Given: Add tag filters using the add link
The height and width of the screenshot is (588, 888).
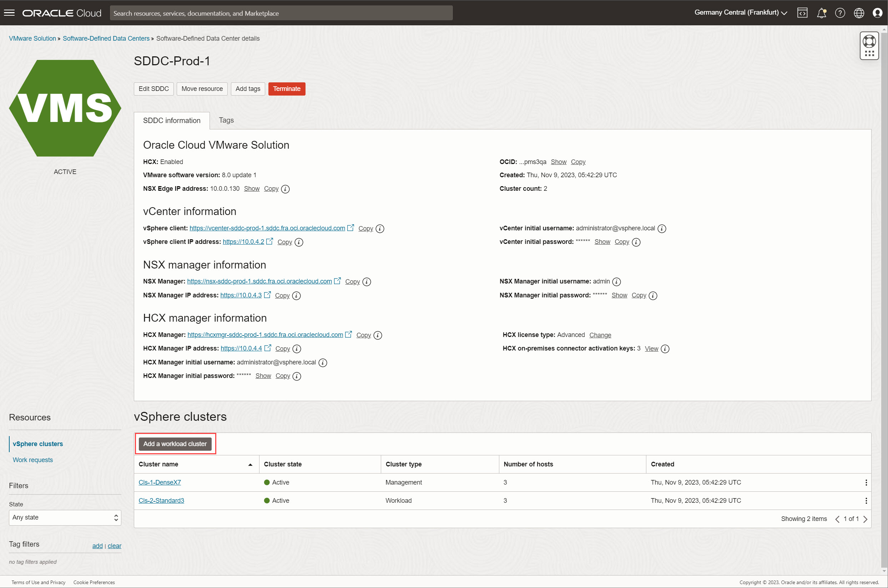Looking at the screenshot, I should pyautogui.click(x=97, y=545).
